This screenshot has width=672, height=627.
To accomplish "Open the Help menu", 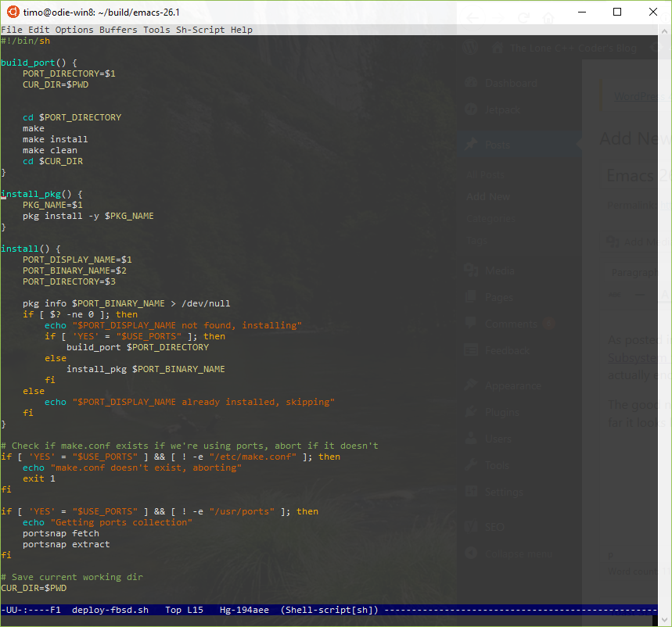I will coord(242,30).
